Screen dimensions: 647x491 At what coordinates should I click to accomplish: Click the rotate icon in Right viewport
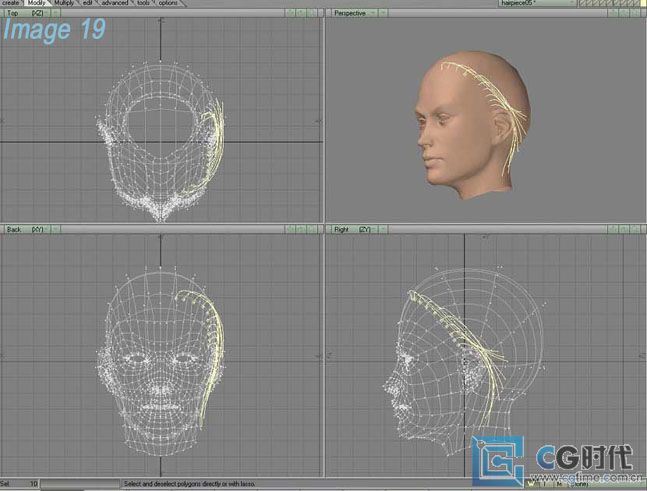click(624, 229)
